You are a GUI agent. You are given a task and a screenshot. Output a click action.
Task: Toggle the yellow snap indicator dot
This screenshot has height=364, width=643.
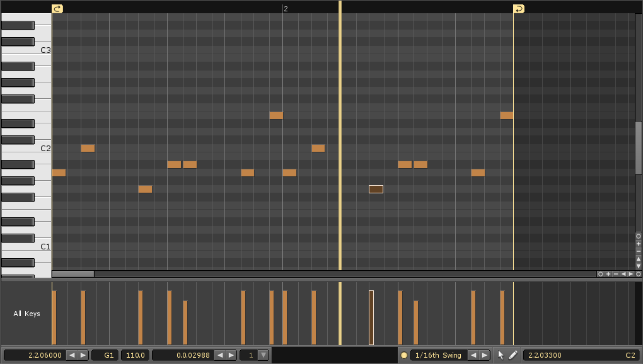pos(404,355)
